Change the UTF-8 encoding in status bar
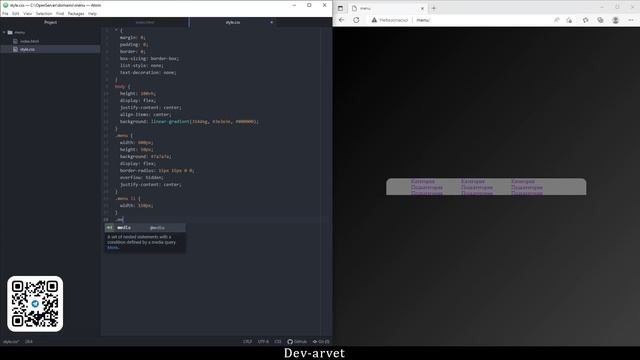Screen dimensions: 640x360 (x=263, y=342)
